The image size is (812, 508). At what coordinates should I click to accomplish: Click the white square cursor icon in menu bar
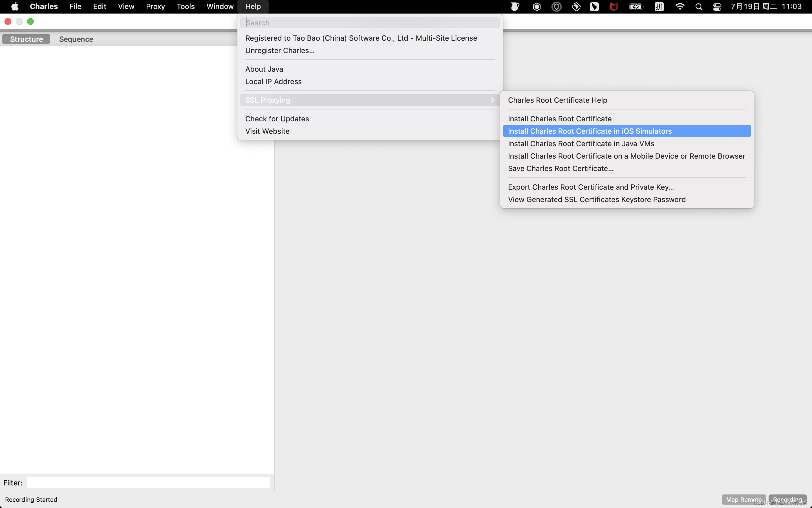click(x=594, y=7)
